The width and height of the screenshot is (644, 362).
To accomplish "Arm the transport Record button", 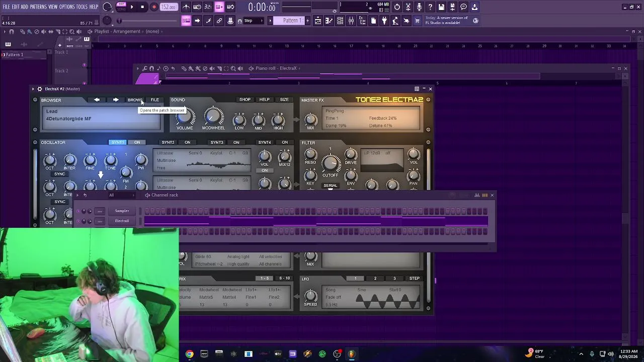I will tap(154, 7).
